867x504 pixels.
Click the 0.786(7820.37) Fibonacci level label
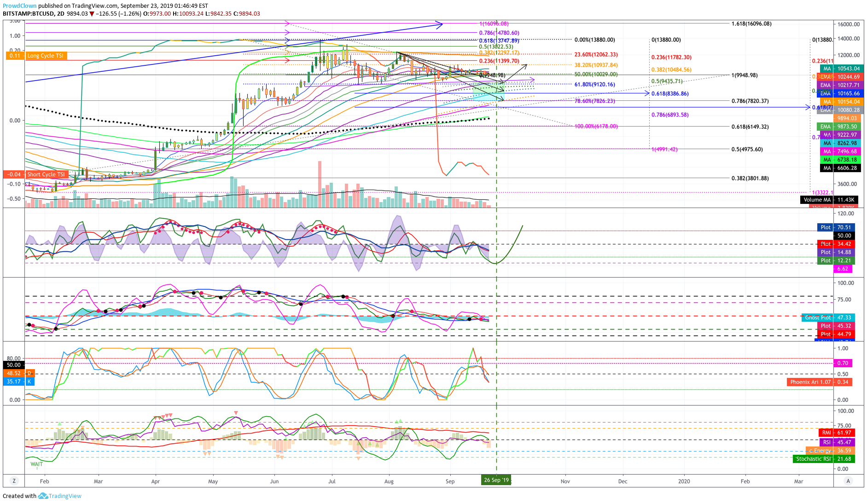pyautogui.click(x=750, y=101)
